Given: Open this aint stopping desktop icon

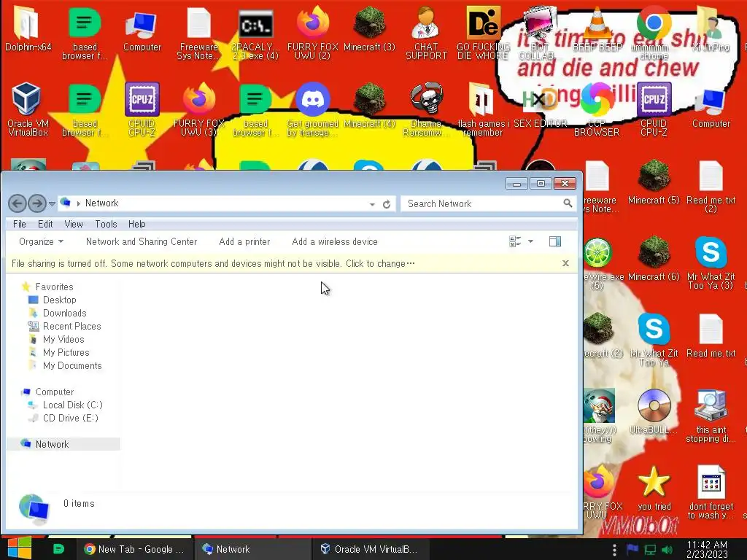Looking at the screenshot, I should pyautogui.click(x=711, y=415).
